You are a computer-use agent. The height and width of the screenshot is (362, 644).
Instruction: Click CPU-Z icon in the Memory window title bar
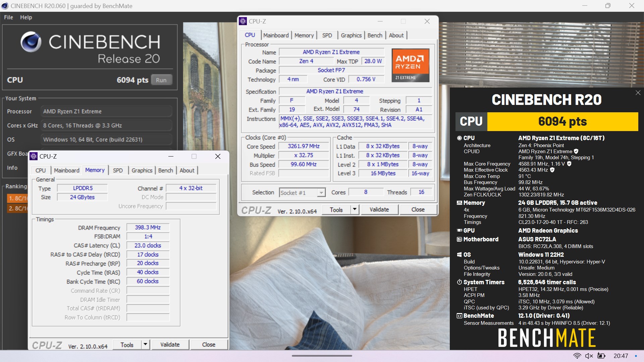click(x=34, y=156)
